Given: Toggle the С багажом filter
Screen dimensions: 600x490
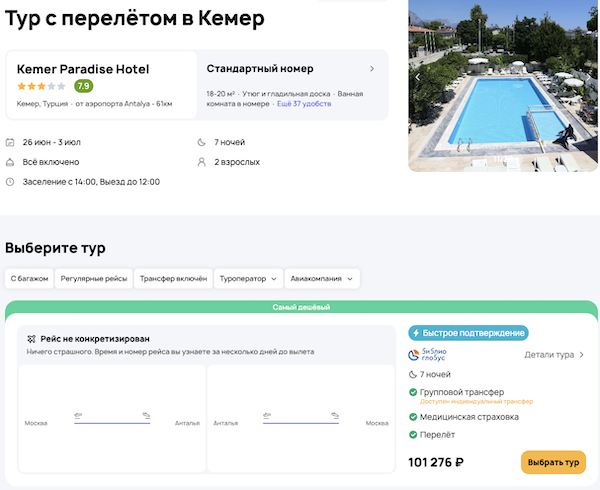Looking at the screenshot, I should pos(29,279).
